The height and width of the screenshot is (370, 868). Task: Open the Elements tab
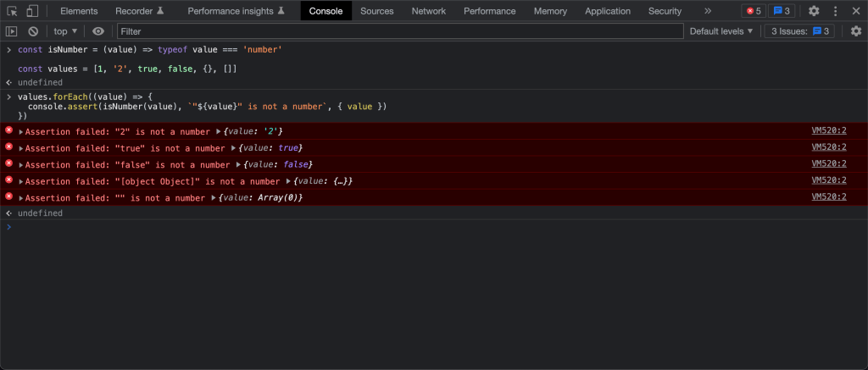pyautogui.click(x=79, y=11)
